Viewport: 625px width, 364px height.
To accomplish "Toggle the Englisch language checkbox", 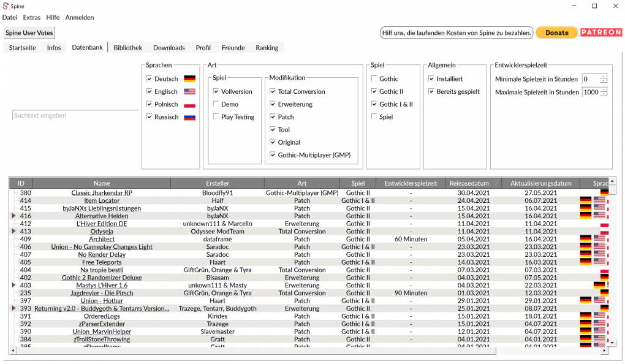I will [x=150, y=91].
